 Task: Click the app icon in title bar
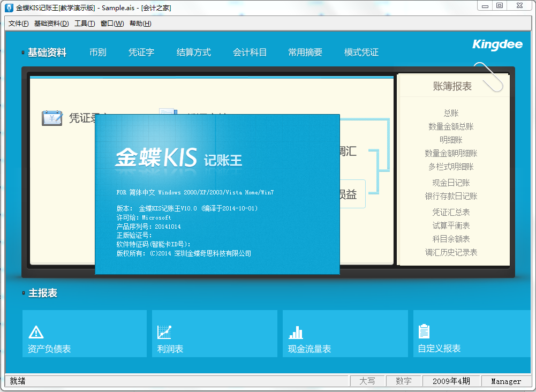9,7
